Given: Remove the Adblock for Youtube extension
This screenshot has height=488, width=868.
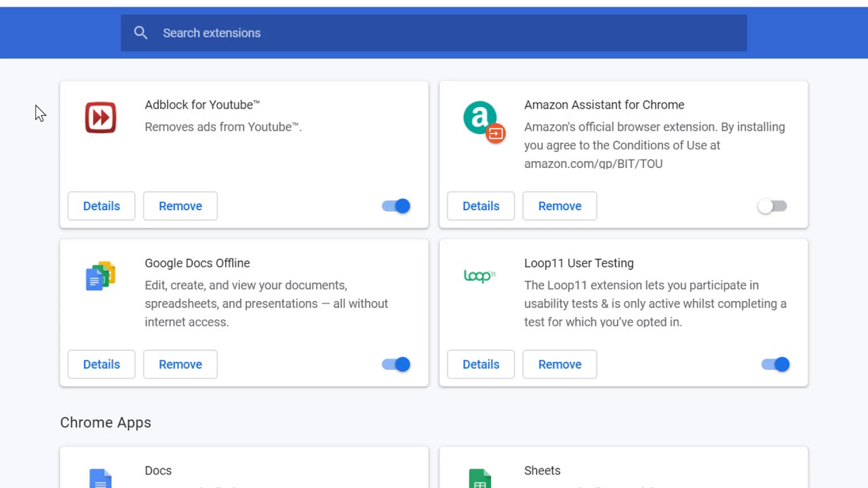Looking at the screenshot, I should pos(180,206).
